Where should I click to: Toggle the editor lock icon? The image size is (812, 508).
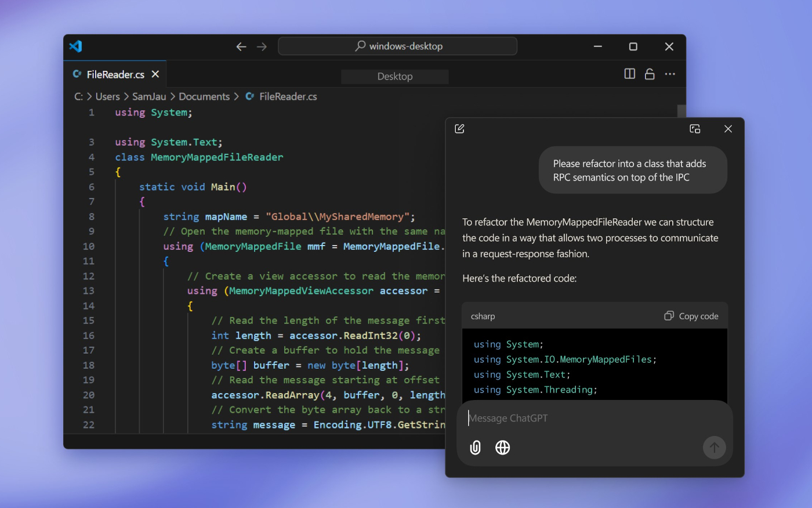point(650,74)
